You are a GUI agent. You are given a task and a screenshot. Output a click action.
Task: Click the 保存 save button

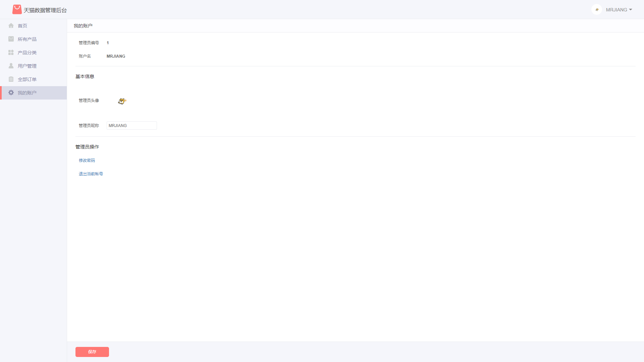(x=92, y=351)
